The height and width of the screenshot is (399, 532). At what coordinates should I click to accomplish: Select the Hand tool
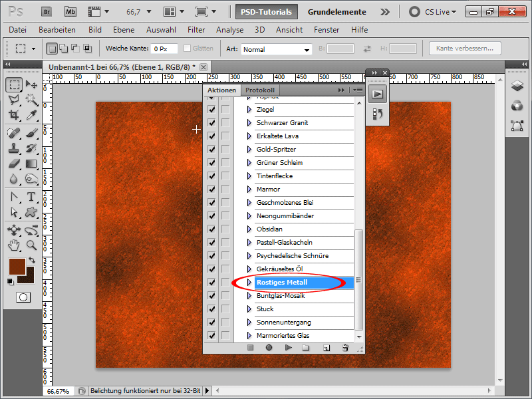point(14,245)
